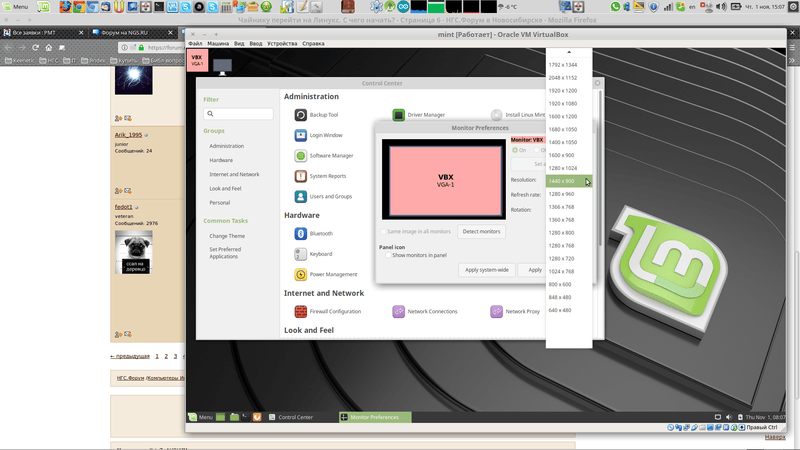
Task: Open the Keyboard settings icon
Action: point(300,254)
